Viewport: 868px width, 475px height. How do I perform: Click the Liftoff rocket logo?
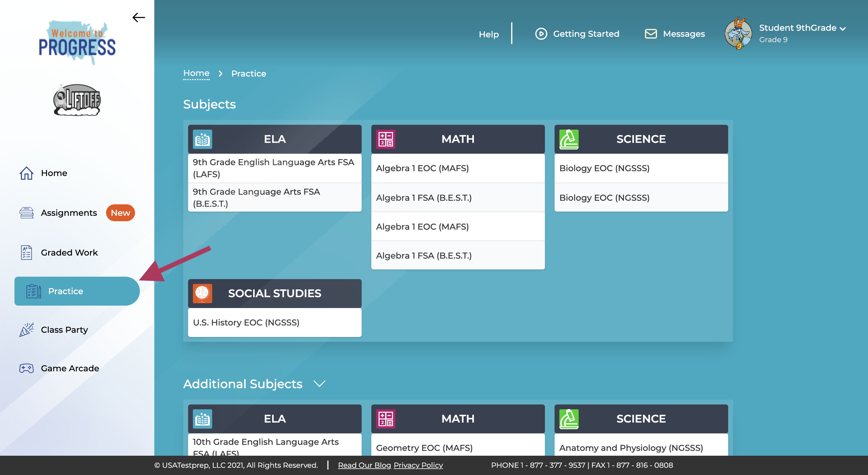tap(77, 100)
